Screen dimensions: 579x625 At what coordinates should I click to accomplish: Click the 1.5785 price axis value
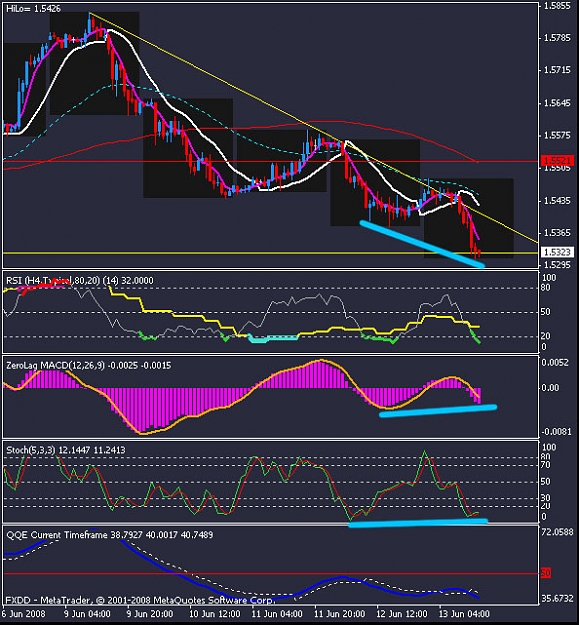[x=557, y=38]
